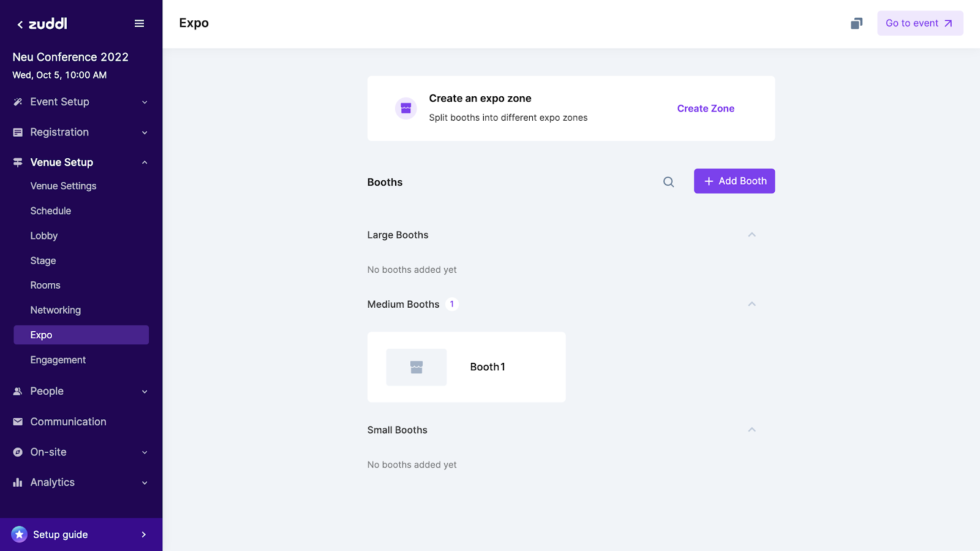
Task: Click the Analytics bar chart icon
Action: click(18, 482)
